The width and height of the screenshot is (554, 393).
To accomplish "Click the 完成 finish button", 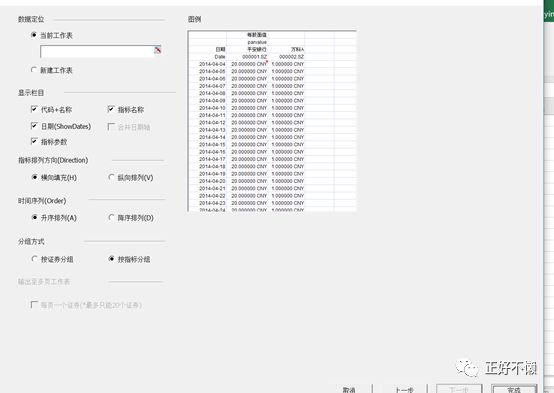I will pyautogui.click(x=514, y=389).
